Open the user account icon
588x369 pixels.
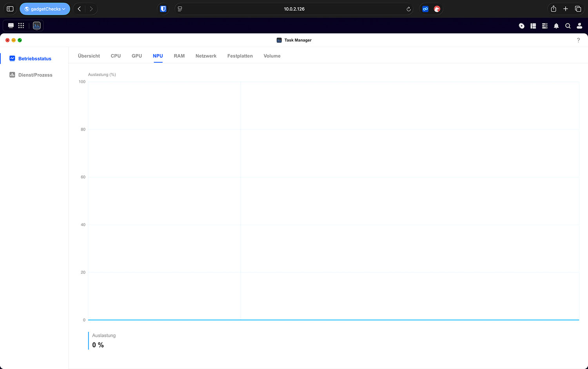(579, 26)
